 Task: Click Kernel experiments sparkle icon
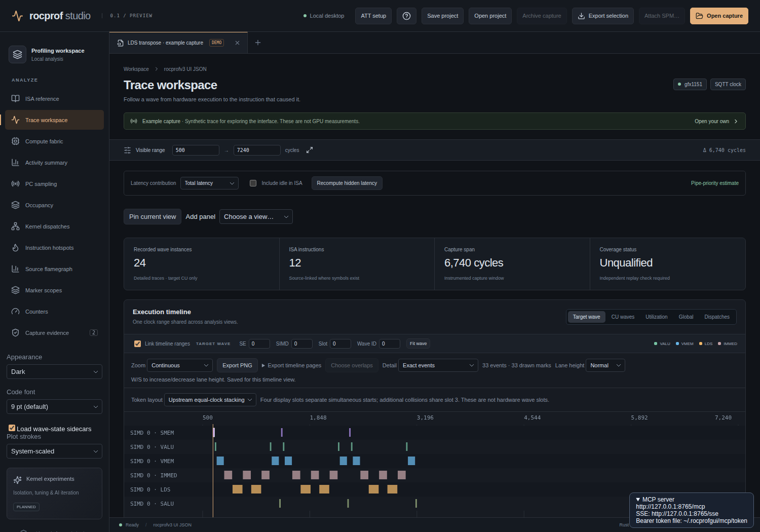click(18, 479)
